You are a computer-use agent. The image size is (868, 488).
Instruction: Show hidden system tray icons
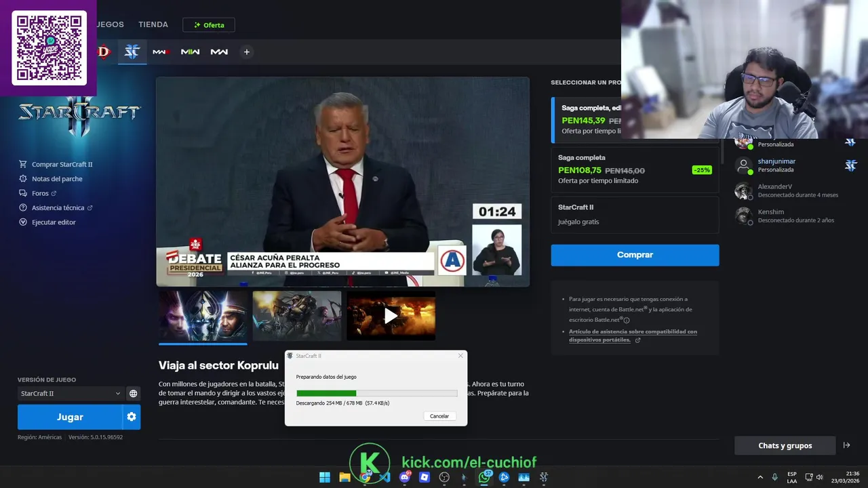(760, 477)
